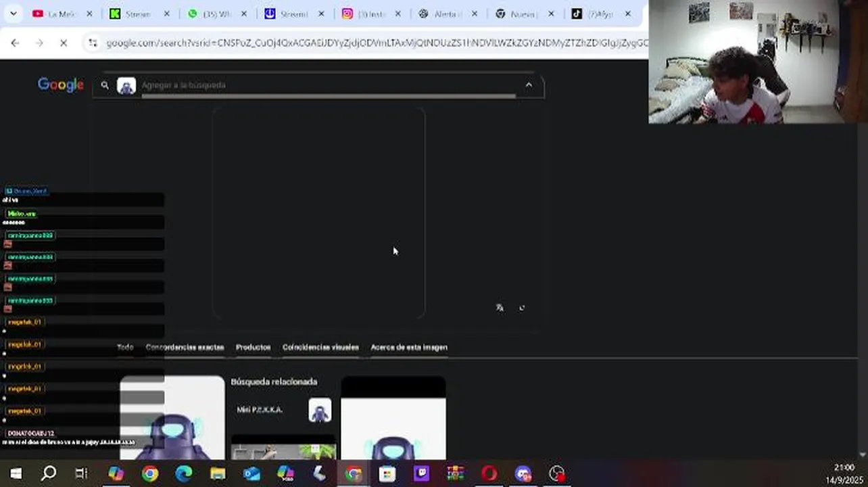Close the Instagram tab

[x=398, y=14]
